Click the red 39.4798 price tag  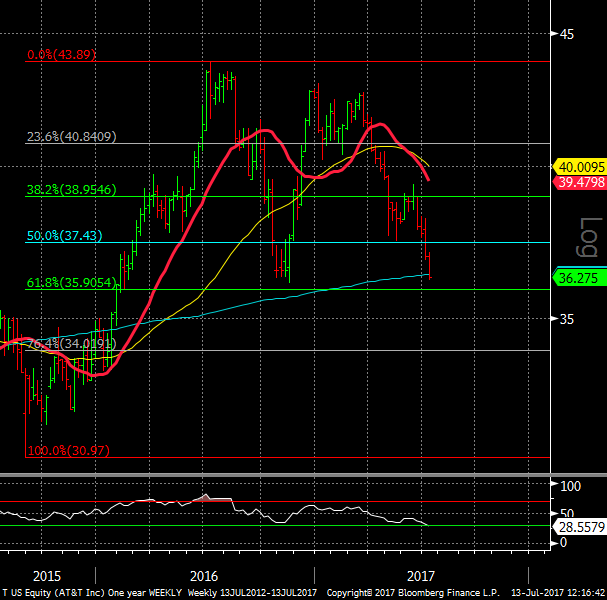580,182
